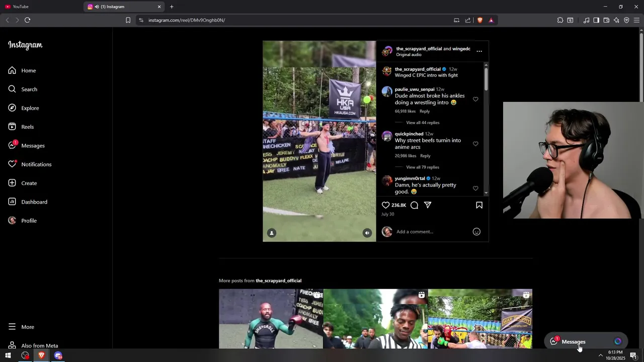Like paulie_uwu_senpai's comment
This screenshot has width=644, height=362.
pyautogui.click(x=475, y=99)
